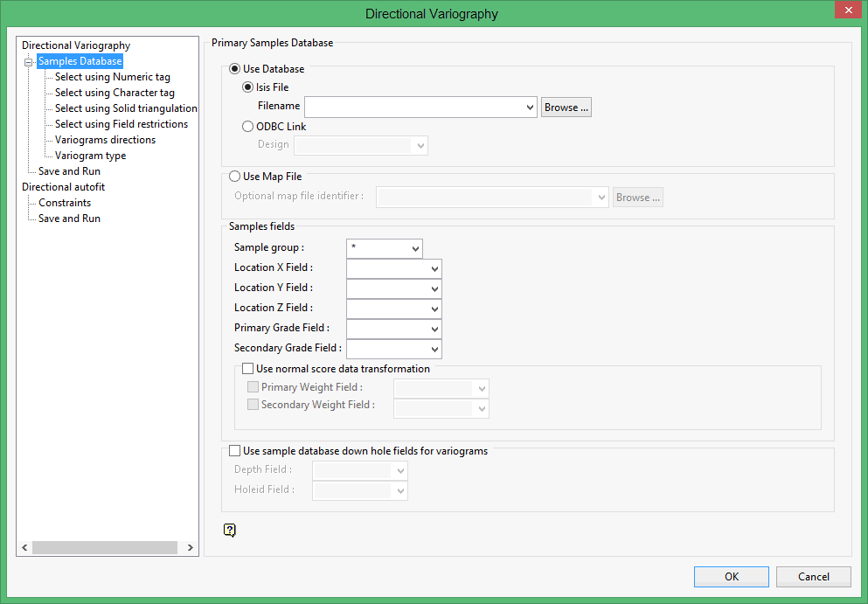Image resolution: width=868 pixels, height=604 pixels.
Task: Collapse the Samples Database tree node
Action: 28,62
